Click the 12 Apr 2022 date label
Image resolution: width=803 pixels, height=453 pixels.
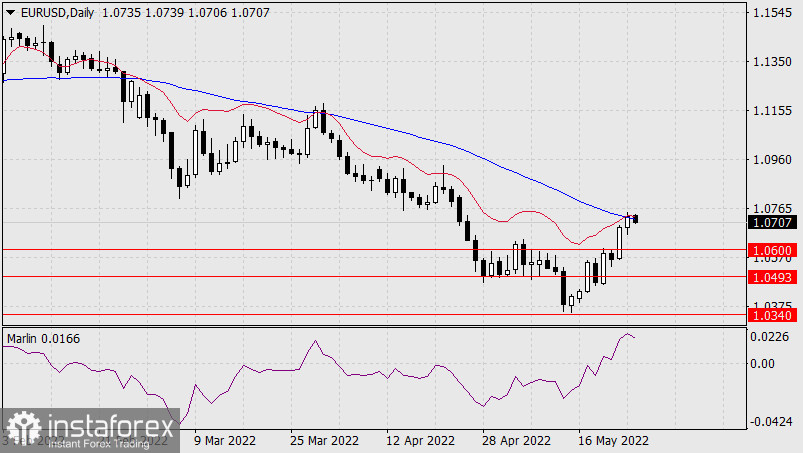coord(420,440)
